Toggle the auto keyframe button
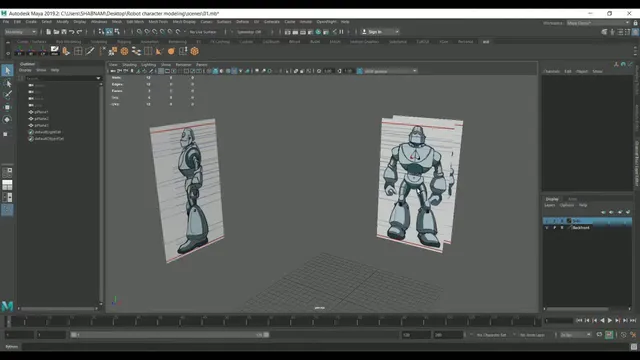Screen dimensions: 640x360 click(x=609, y=335)
